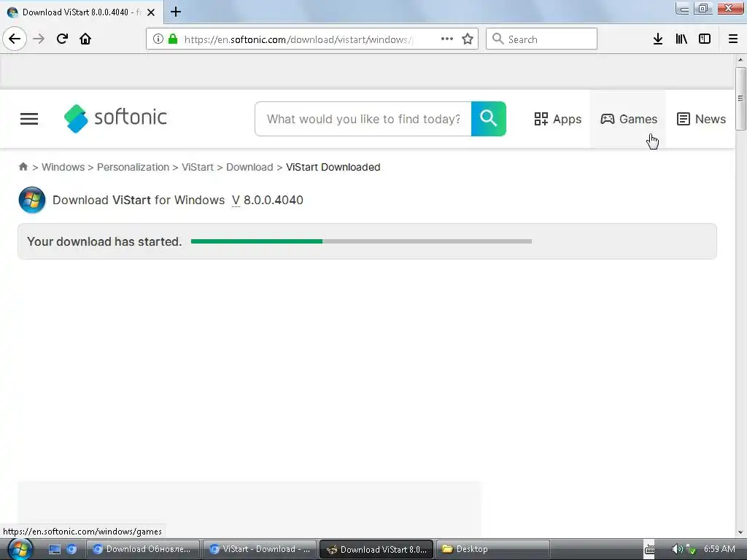Click 'V 8.0.0.4040' version text
747x560 pixels.
tap(267, 200)
